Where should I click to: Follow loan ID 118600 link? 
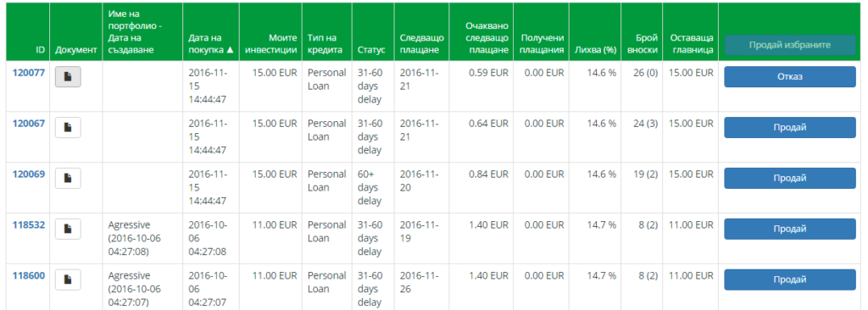(x=28, y=276)
